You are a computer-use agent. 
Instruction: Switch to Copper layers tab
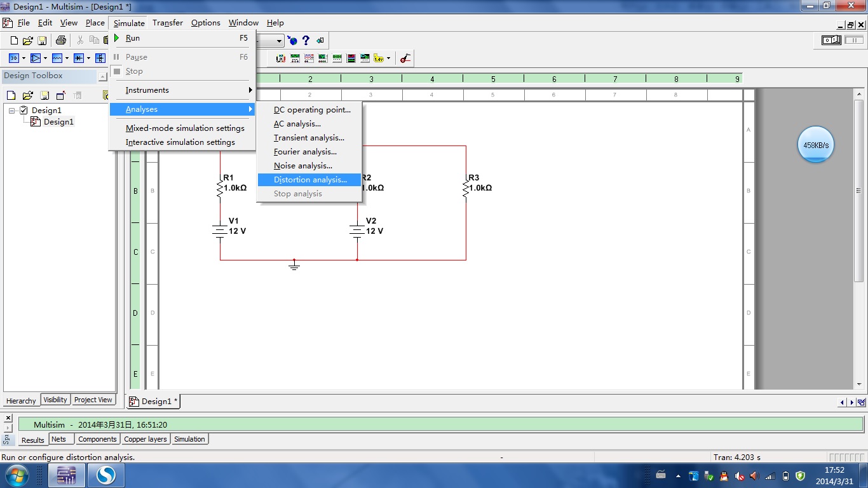[x=146, y=439]
